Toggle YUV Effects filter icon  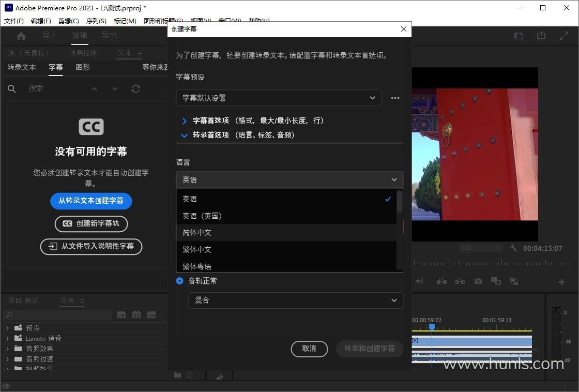pyautogui.click(x=151, y=315)
